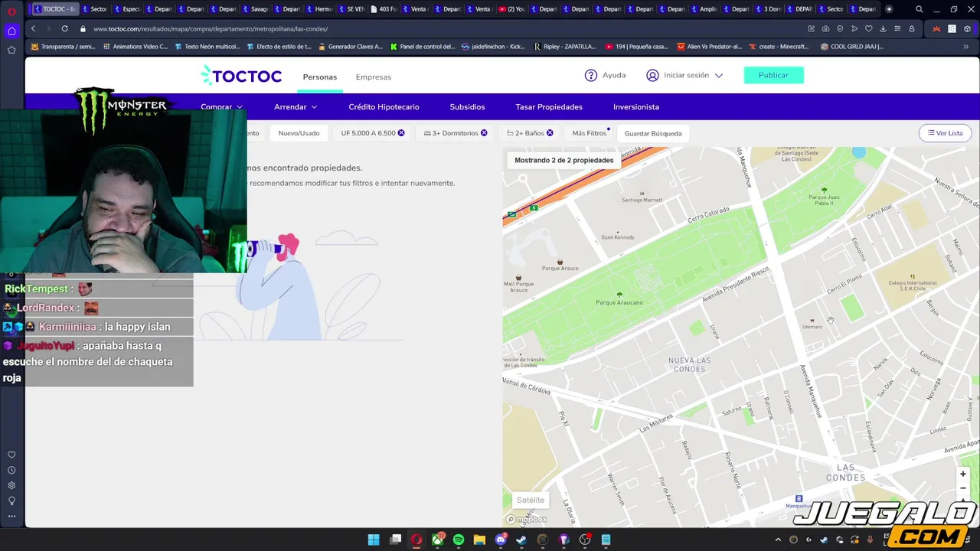The width and height of the screenshot is (980, 551).
Task: Open the Alien Vs Predator bookmark
Action: click(710, 47)
